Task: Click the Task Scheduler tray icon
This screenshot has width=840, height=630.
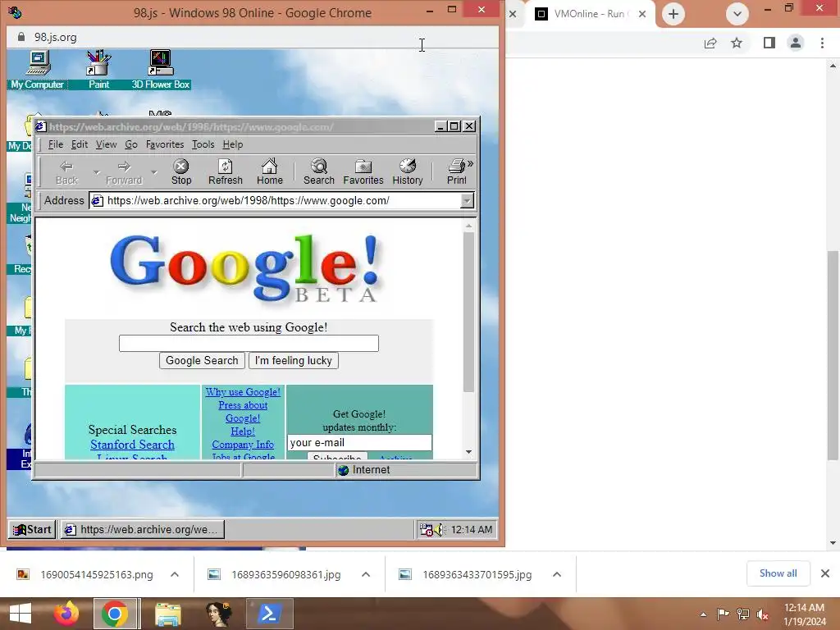Action: tap(427, 530)
